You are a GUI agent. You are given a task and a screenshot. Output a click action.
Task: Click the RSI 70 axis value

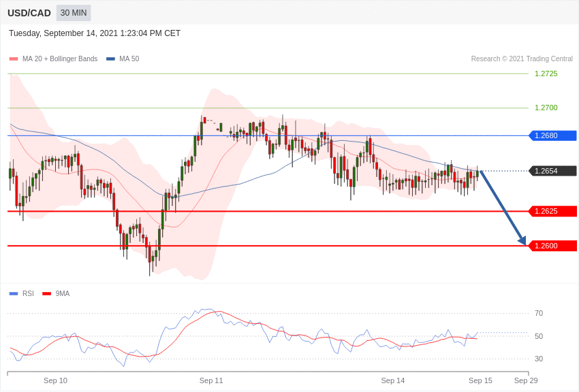[x=539, y=314]
